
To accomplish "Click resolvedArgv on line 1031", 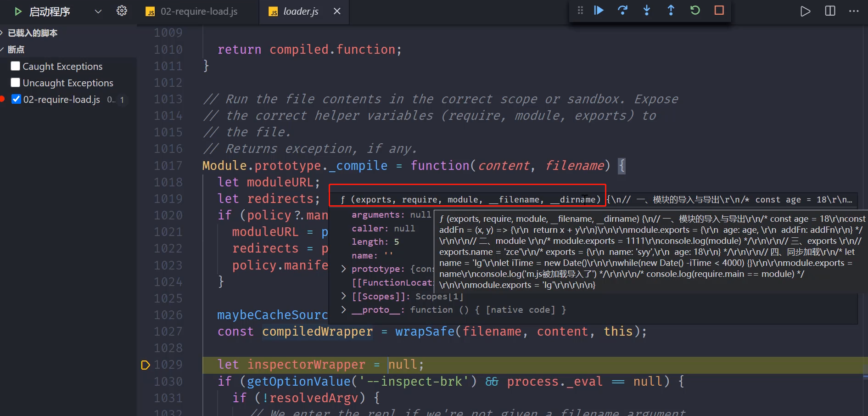I will [x=314, y=398].
